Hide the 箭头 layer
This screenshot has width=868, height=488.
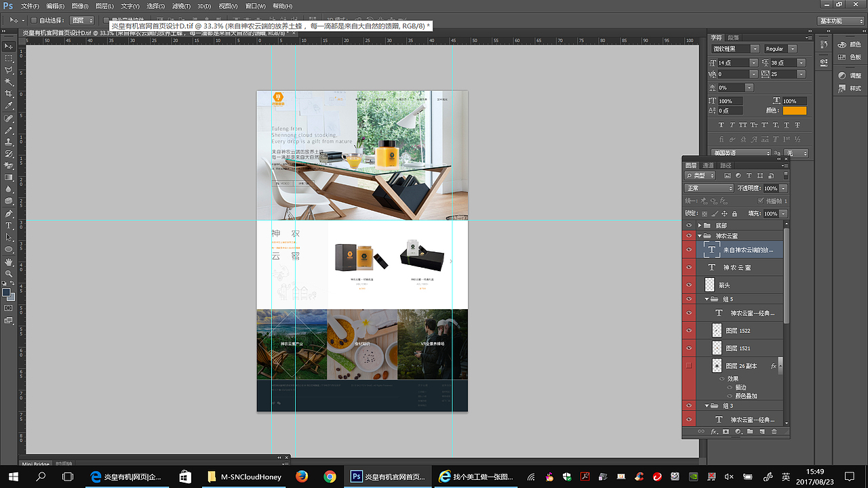(x=689, y=285)
